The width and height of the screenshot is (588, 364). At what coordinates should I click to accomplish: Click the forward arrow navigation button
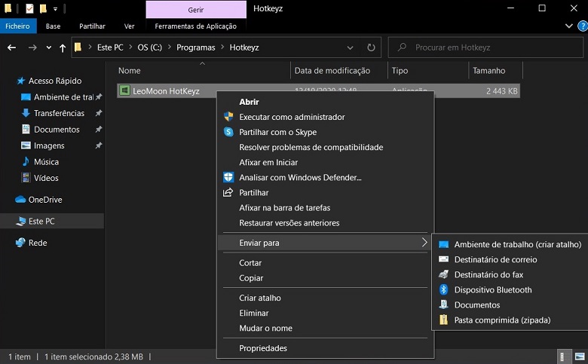32,47
